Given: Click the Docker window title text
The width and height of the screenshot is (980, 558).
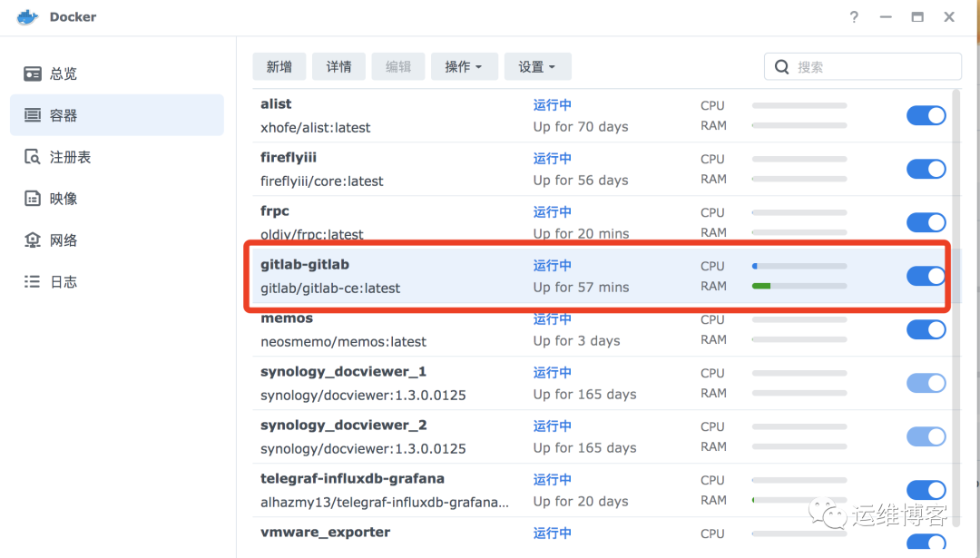Looking at the screenshot, I should [73, 17].
